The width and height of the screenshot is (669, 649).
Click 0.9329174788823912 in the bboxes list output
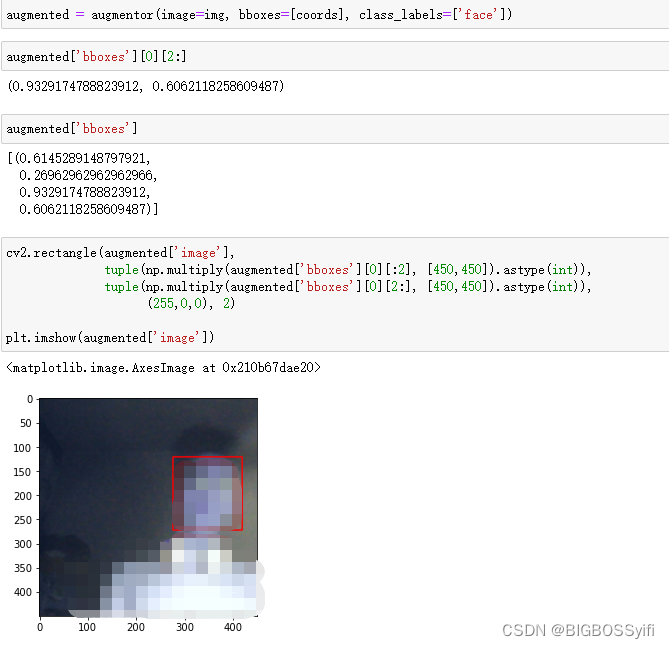[x=84, y=192]
